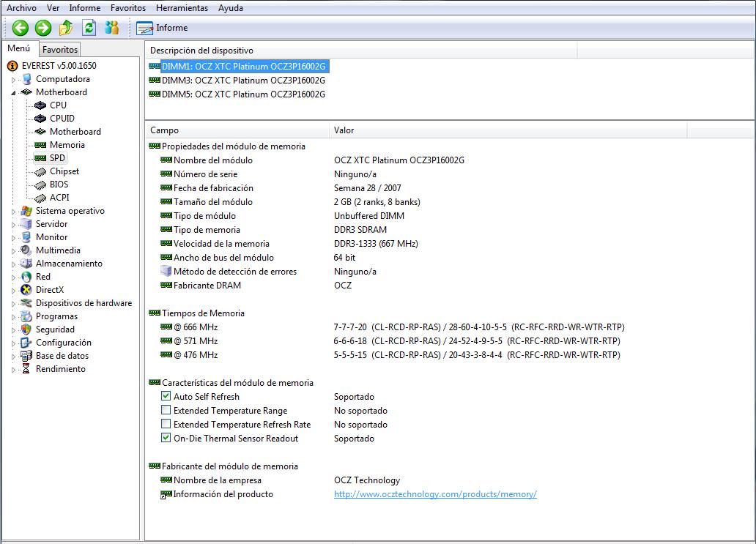Click the Multimedia icon in the tree

[26, 250]
